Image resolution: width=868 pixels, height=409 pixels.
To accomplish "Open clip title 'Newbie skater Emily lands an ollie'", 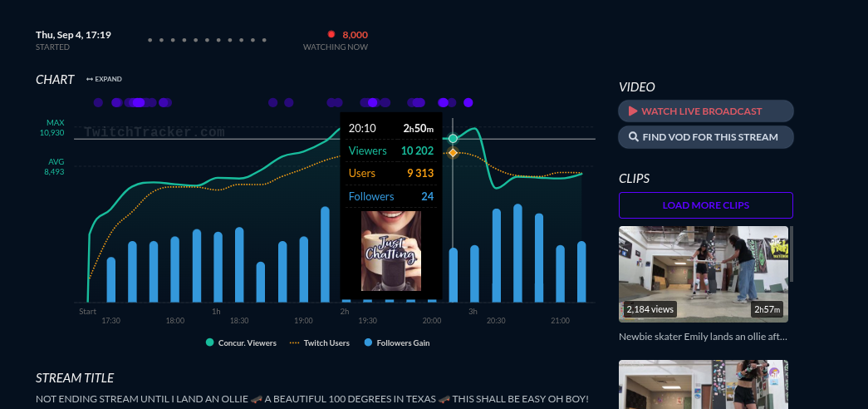I will [703, 337].
